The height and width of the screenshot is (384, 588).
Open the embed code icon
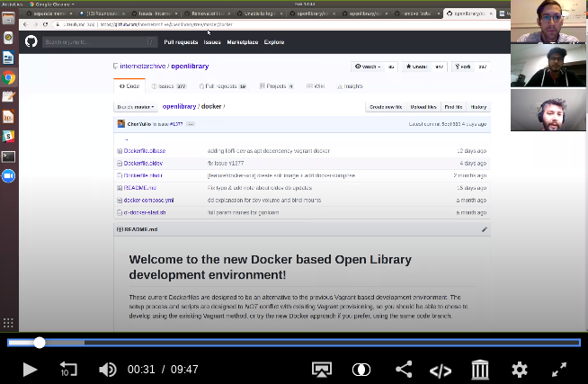(441, 371)
